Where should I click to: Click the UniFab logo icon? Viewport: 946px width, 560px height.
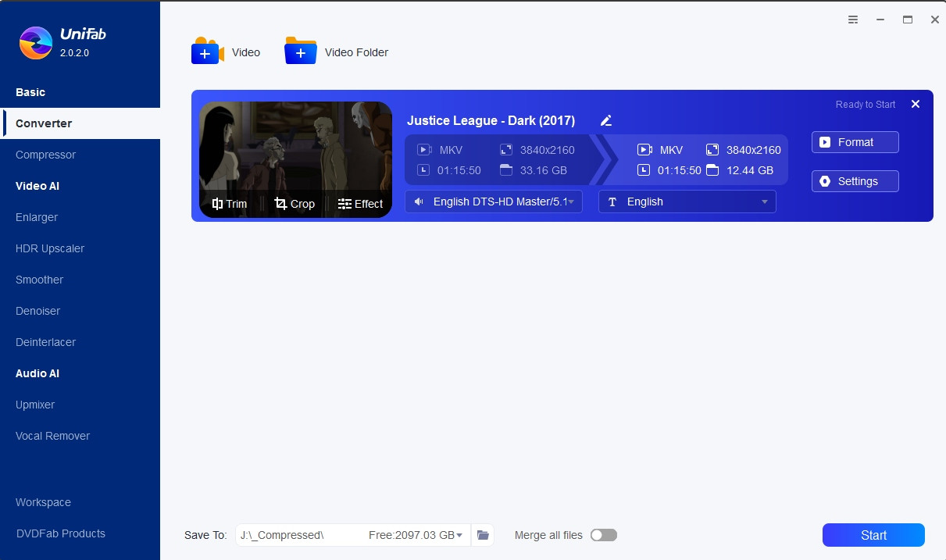coord(36,43)
